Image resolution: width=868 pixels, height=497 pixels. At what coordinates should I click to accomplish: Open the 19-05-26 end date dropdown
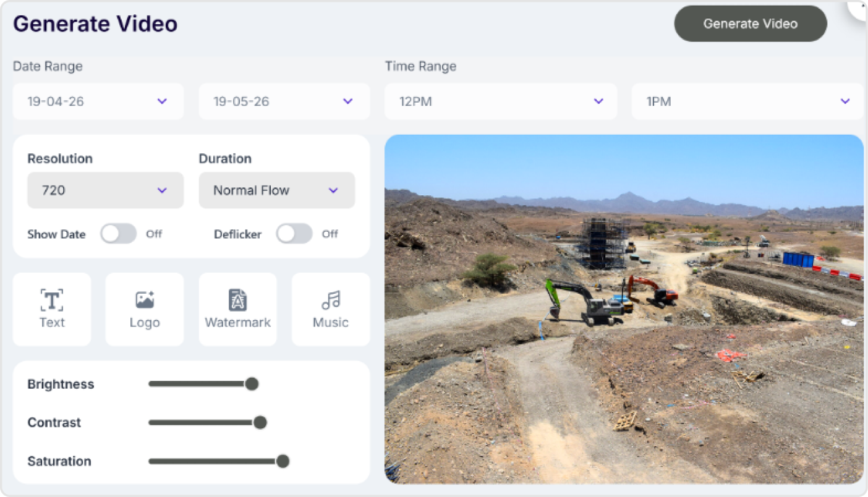click(x=284, y=101)
